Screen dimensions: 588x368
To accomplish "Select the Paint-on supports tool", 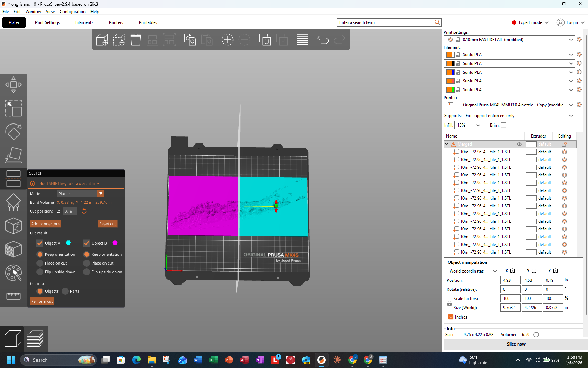I will [13, 202].
